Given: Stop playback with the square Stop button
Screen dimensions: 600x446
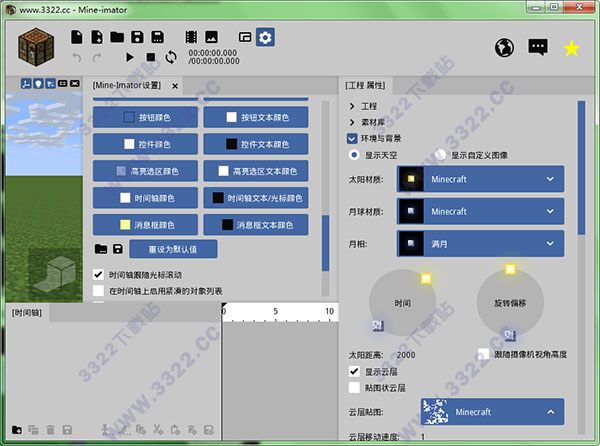Looking at the screenshot, I should click(151, 57).
